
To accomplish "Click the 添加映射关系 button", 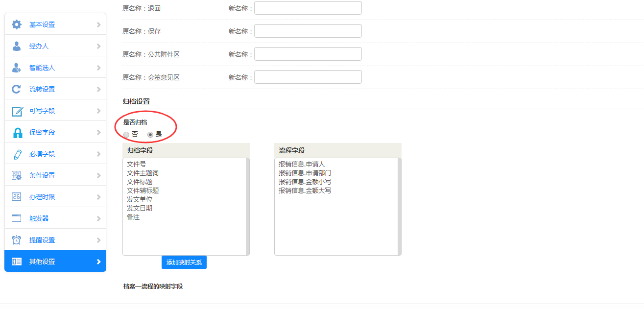I will pyautogui.click(x=184, y=262).
